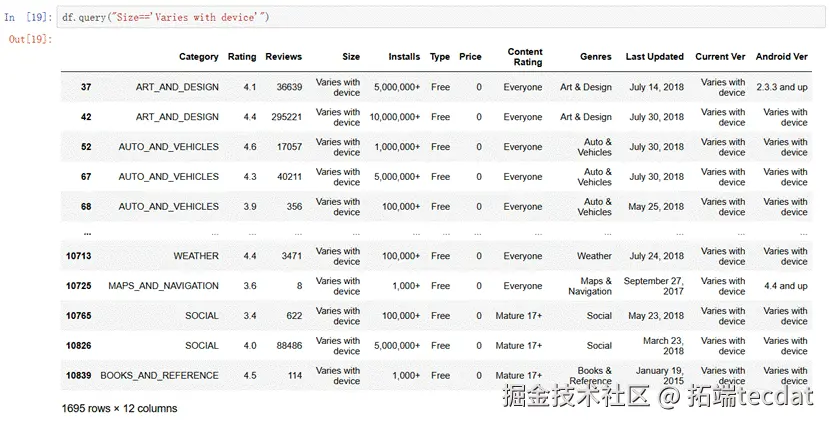Click the 2.3.3 and up cell
Image resolution: width=829 pixels, height=425 pixels.
(781, 87)
